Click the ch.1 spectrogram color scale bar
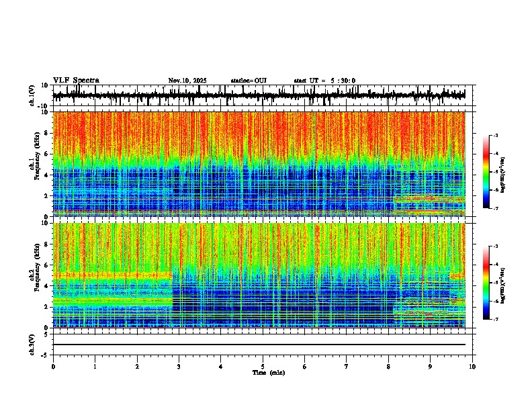Viewport: 532px width, 411px height. pyautogui.click(x=486, y=172)
